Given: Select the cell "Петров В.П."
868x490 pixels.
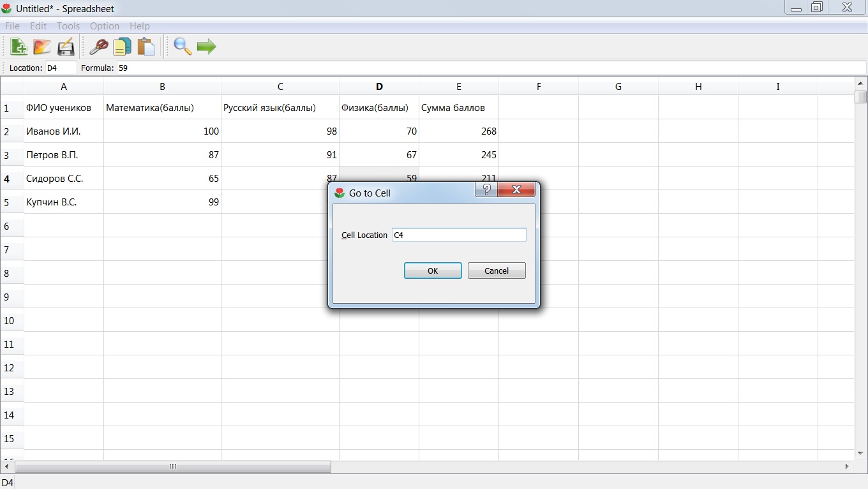Looking at the screenshot, I should (x=64, y=155).
